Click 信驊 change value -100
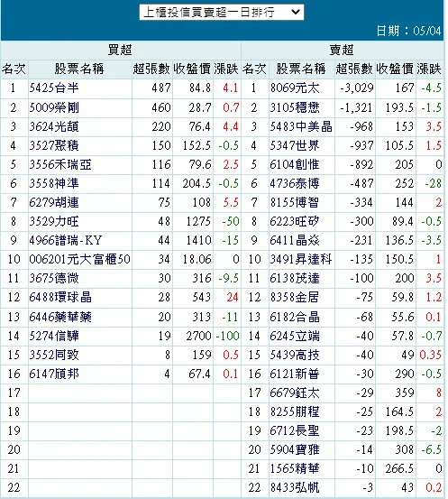 [x=228, y=336]
